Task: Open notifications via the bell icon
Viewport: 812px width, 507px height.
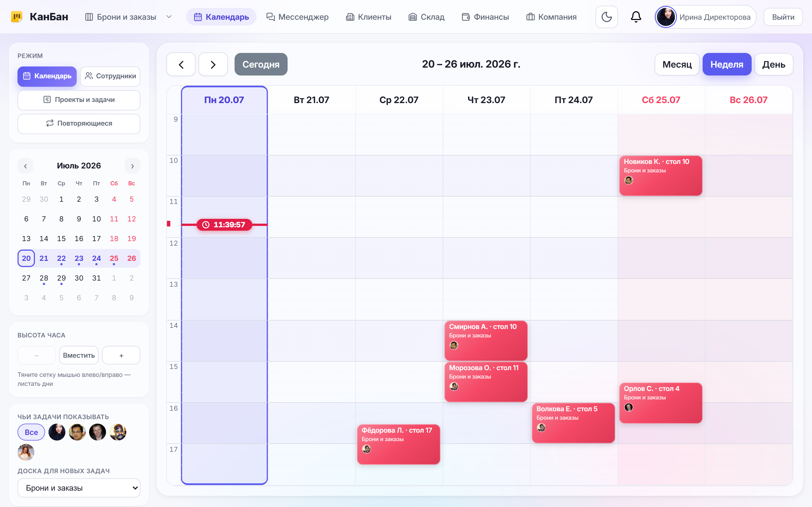Action: point(636,17)
